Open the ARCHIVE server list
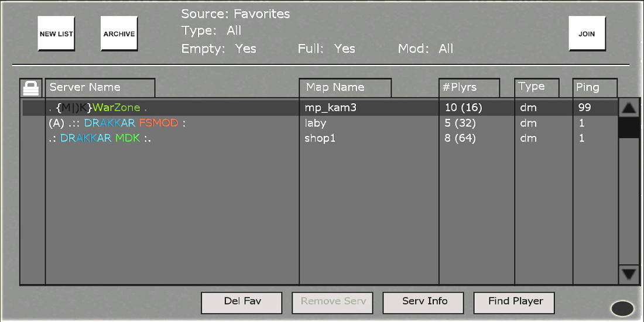The height and width of the screenshot is (322, 644). tap(119, 34)
